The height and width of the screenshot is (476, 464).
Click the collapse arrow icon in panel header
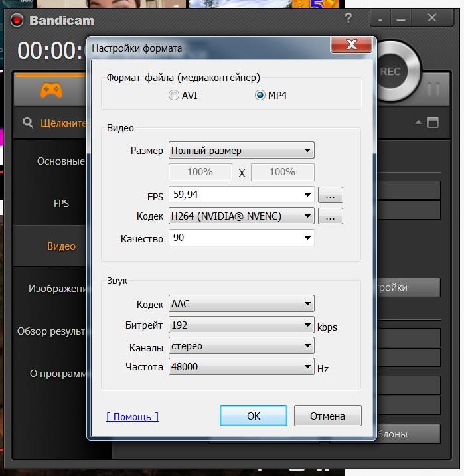419,123
